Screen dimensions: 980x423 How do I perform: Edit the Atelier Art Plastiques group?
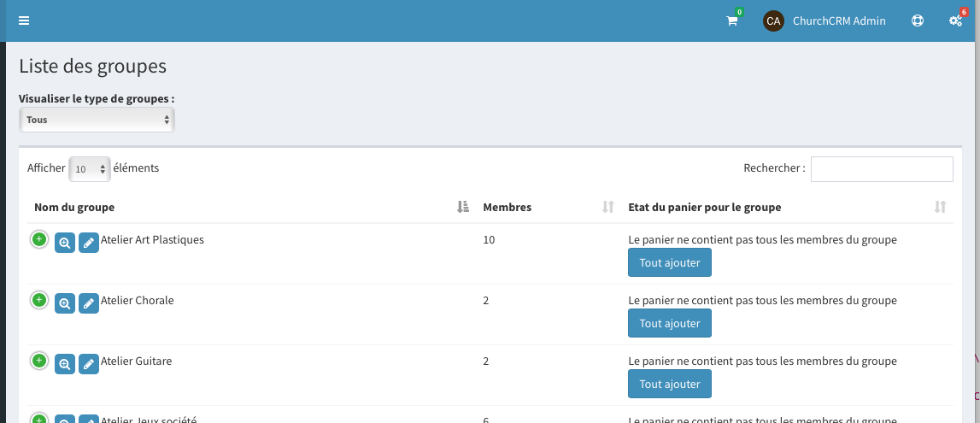[x=89, y=243]
